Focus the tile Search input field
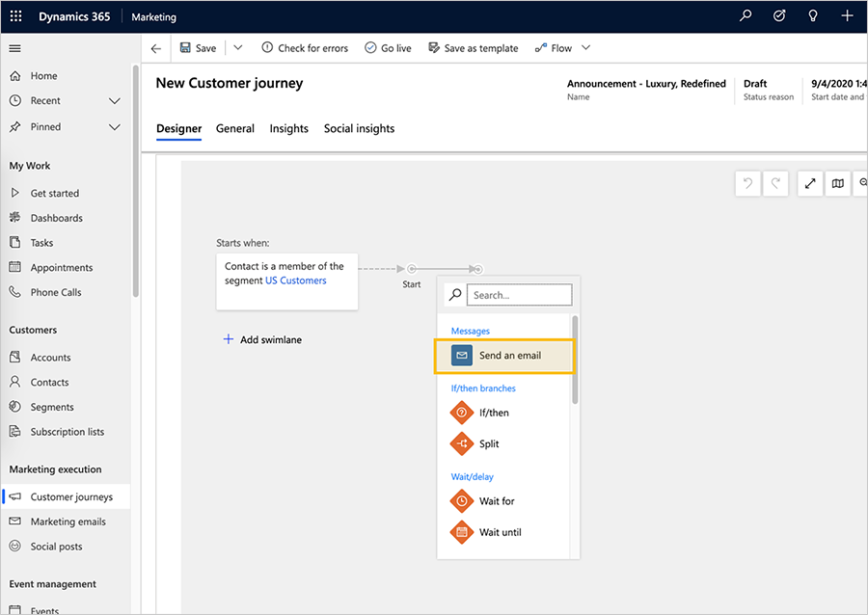This screenshot has height=615, width=868. pos(519,295)
